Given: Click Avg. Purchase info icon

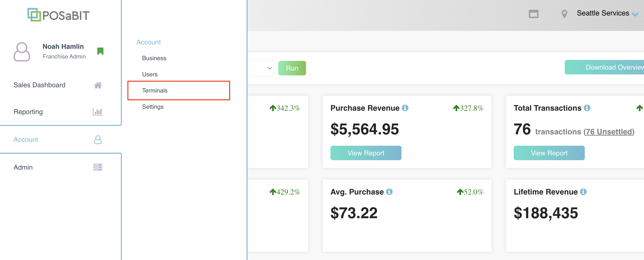Looking at the screenshot, I should coord(389,192).
